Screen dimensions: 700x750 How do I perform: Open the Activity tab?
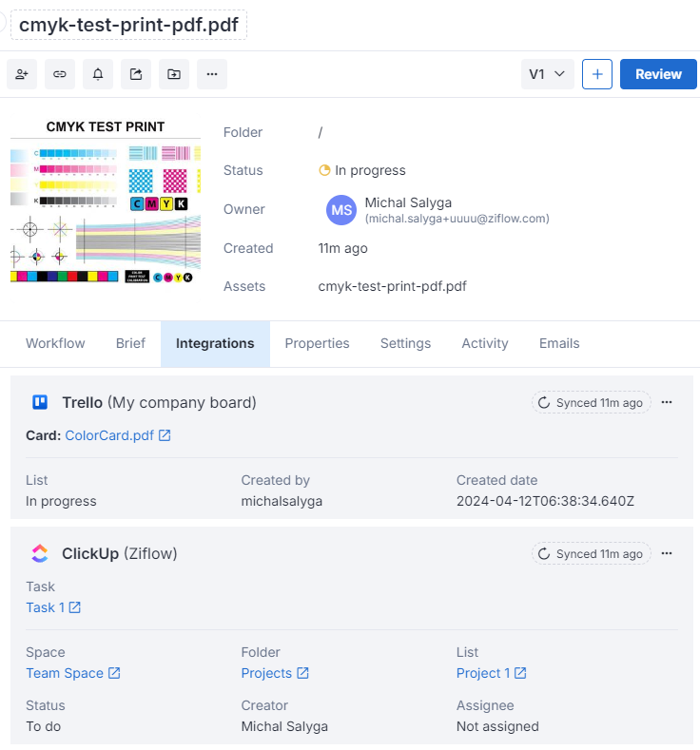pyautogui.click(x=485, y=343)
